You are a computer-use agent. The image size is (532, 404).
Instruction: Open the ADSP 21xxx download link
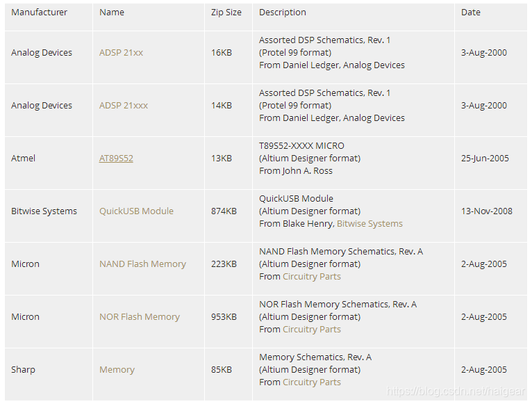(124, 106)
